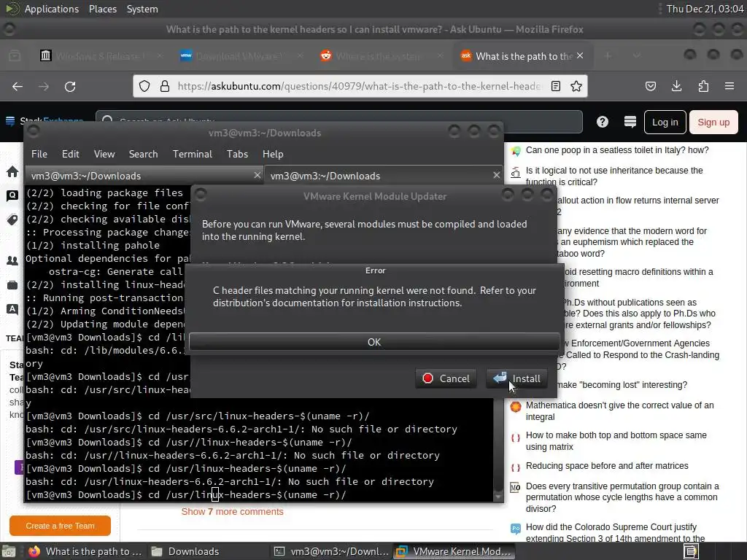Image resolution: width=747 pixels, height=560 pixels.
Task: Click Questions icon in Ask Ubuntu sidebar
Action: [12, 195]
